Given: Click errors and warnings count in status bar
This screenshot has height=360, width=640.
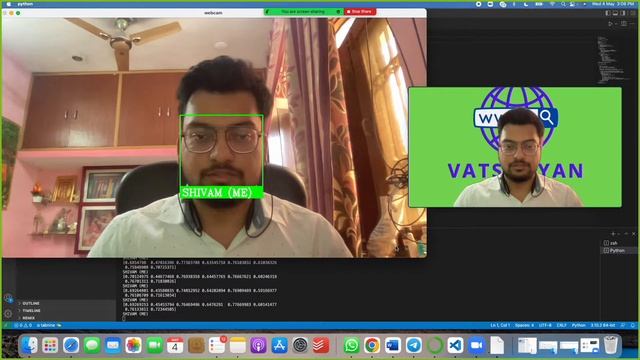Looking at the screenshot, I should click(x=23, y=325).
